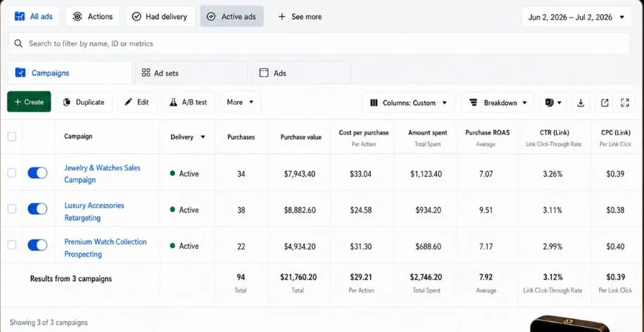The image size is (644, 332).
Task: Check the Premium Watch Collection Prospecting box
Action: (x=12, y=245)
